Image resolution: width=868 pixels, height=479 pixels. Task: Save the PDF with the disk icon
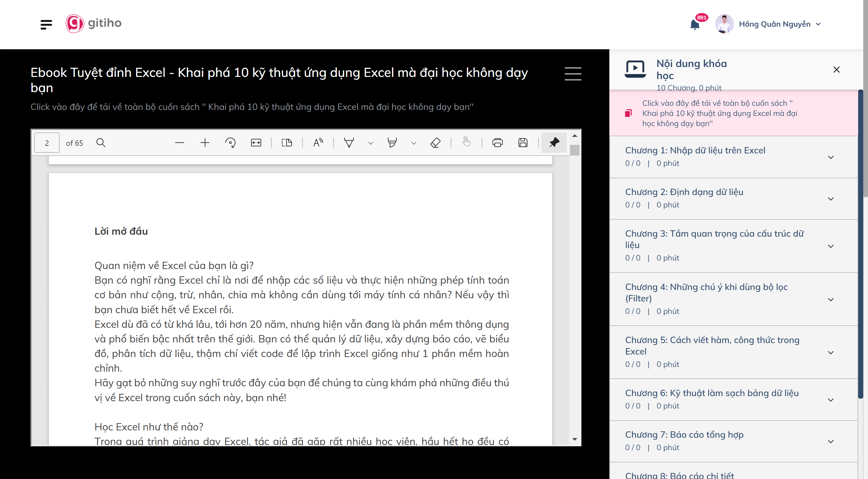[523, 143]
